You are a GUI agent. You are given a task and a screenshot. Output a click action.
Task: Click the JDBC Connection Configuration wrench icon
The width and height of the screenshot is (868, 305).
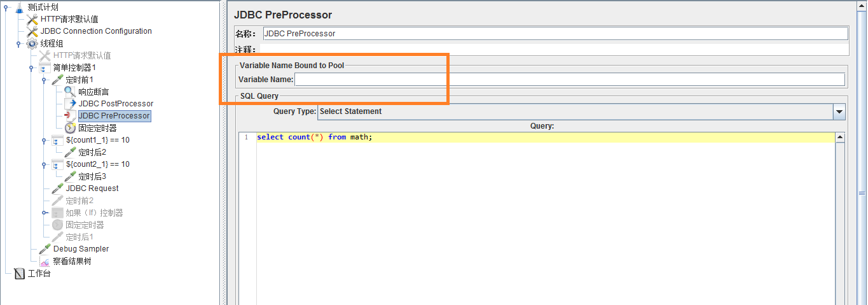click(x=32, y=31)
